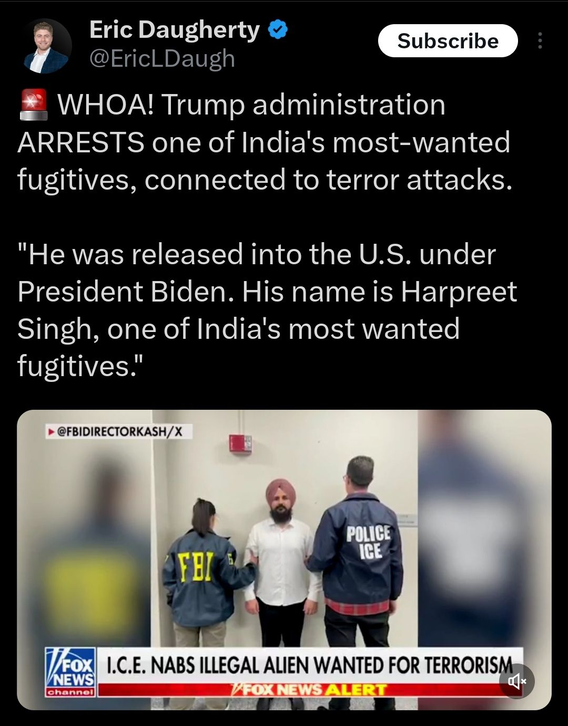Click the red siren emoji
Screen dimensions: 568x726
click(x=34, y=105)
